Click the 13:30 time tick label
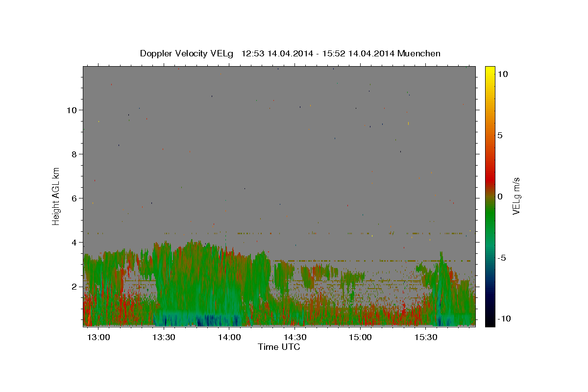This screenshot has height=392, width=588. (x=164, y=338)
